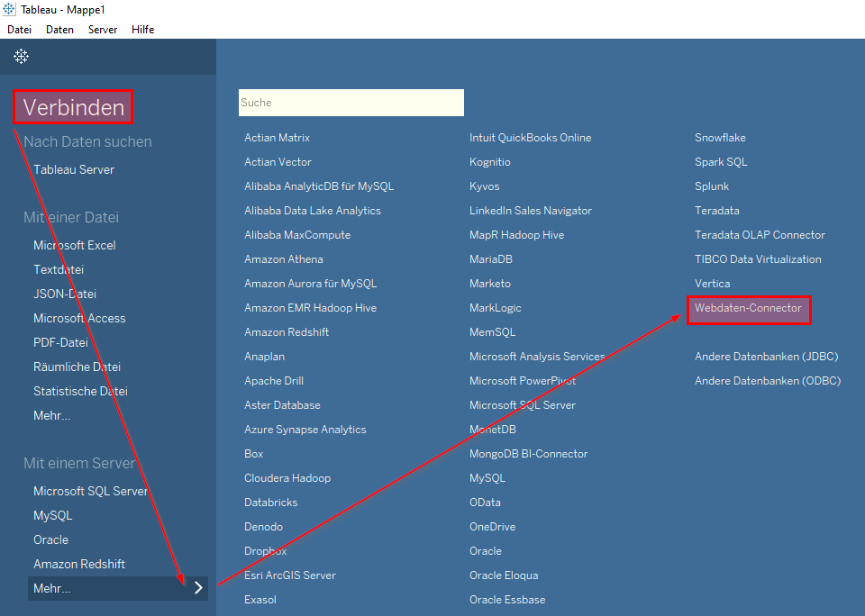Select MongoDB BI-Connector

click(x=529, y=453)
